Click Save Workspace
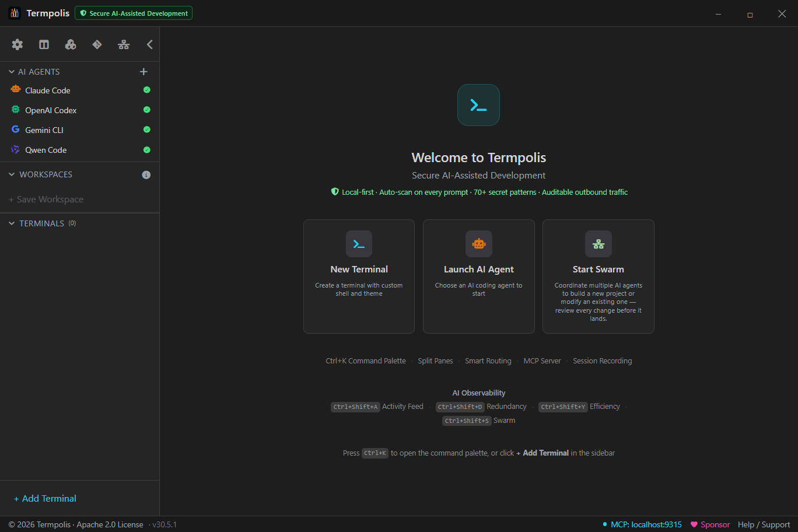Screen dimensions: 798x532 click(x=46, y=199)
